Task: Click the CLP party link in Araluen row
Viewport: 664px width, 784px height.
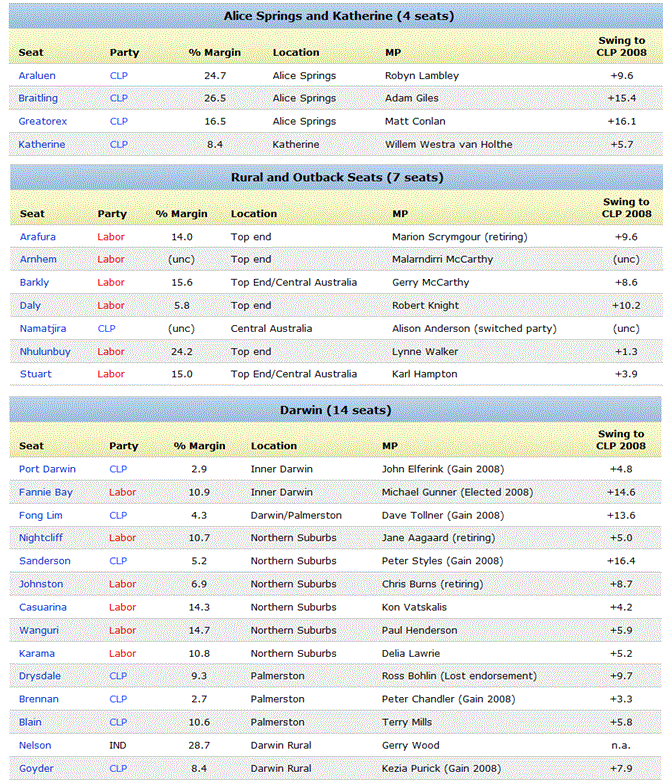Action: click(119, 75)
